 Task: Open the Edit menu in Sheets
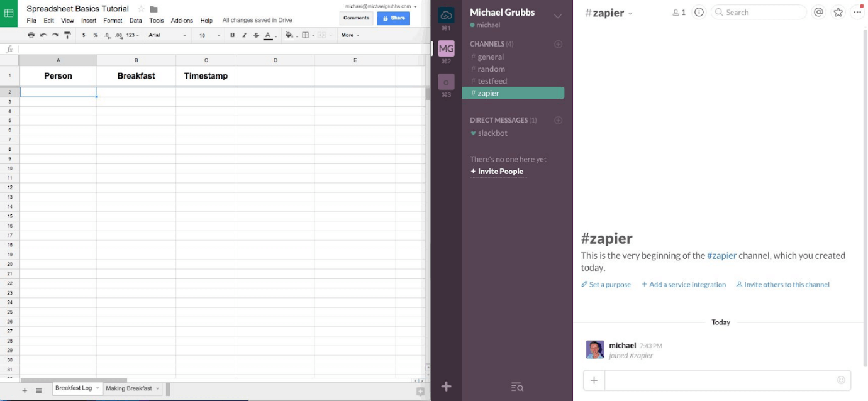click(x=49, y=21)
